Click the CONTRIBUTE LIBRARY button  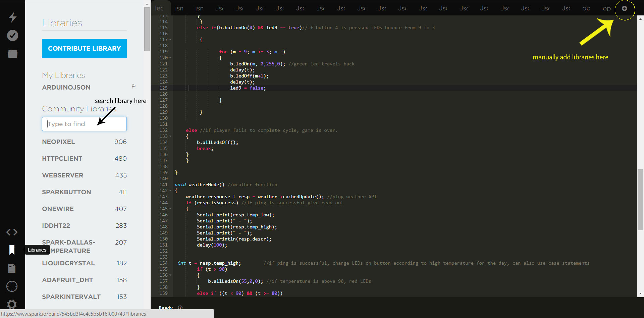[x=84, y=48]
